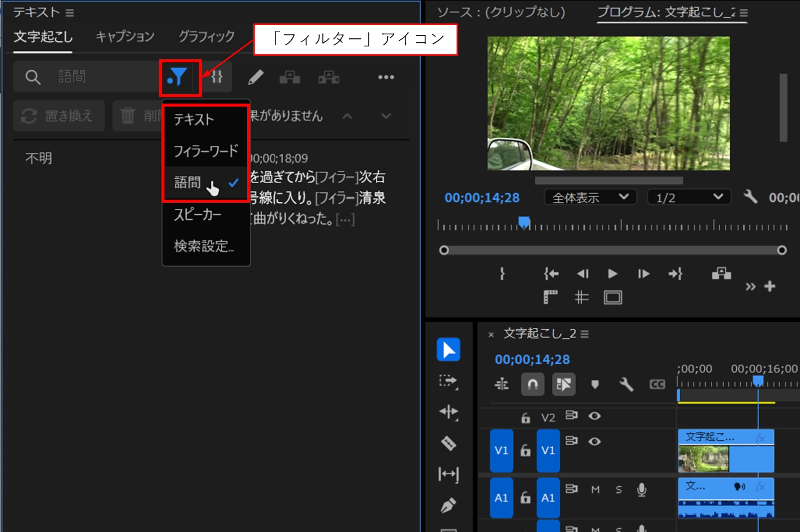Toggle V2 track eye visibility
Image resolution: width=800 pixels, height=532 pixels.
(594, 416)
